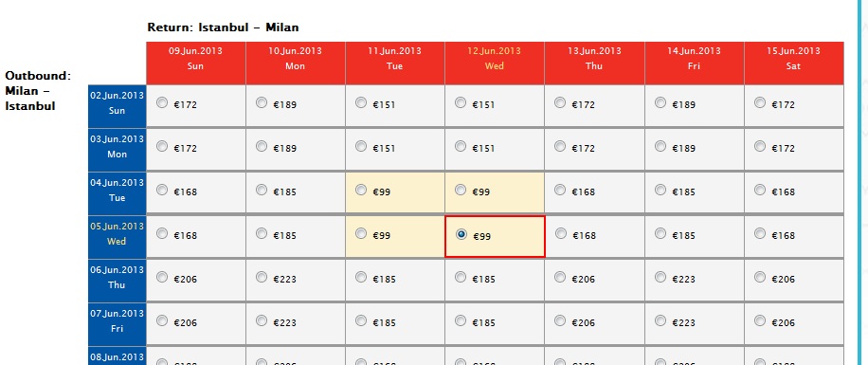Click the 09.Jun.2013 Sun return column header
The width and height of the screenshot is (868, 365).
coord(196,64)
